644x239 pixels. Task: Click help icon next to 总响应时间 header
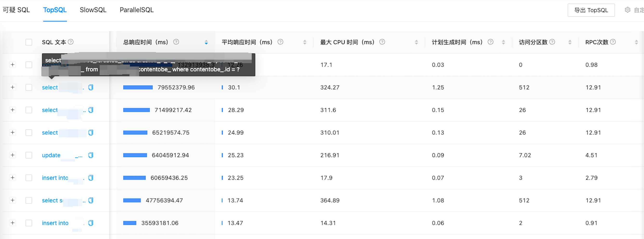176,42
